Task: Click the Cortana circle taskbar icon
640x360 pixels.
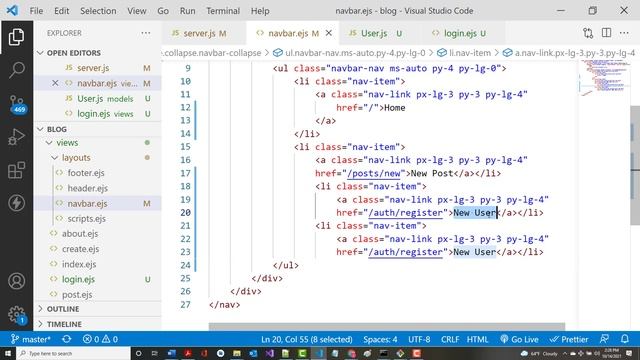Action: (138, 353)
